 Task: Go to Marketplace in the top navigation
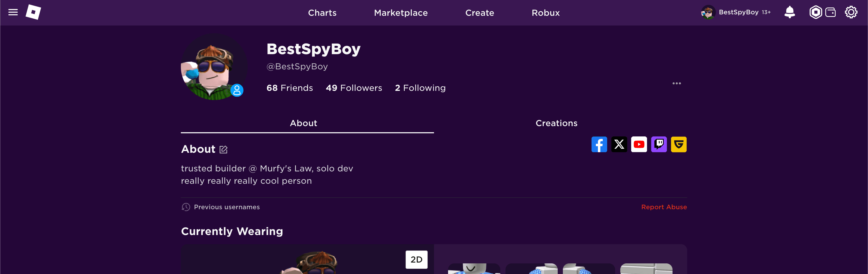click(x=401, y=13)
